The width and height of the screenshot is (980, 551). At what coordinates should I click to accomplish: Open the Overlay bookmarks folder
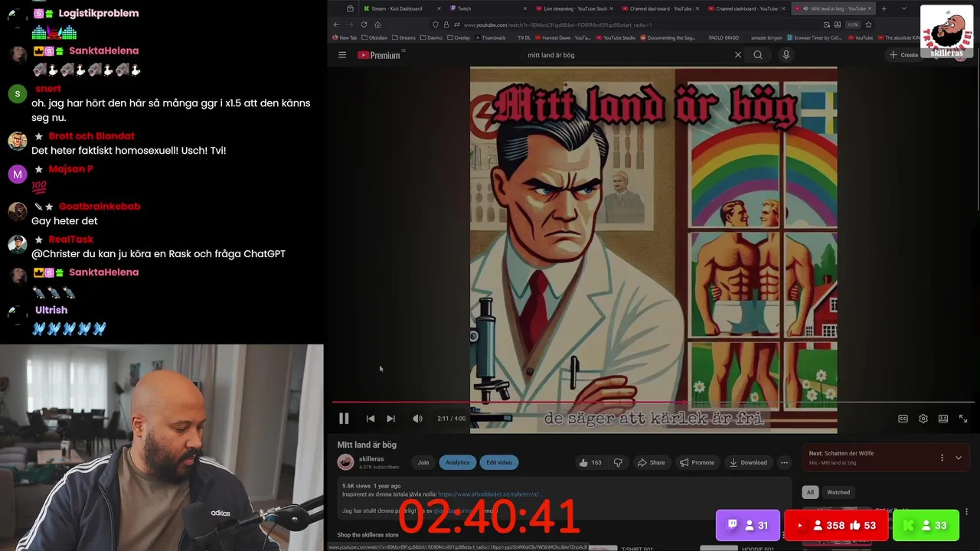click(459, 37)
